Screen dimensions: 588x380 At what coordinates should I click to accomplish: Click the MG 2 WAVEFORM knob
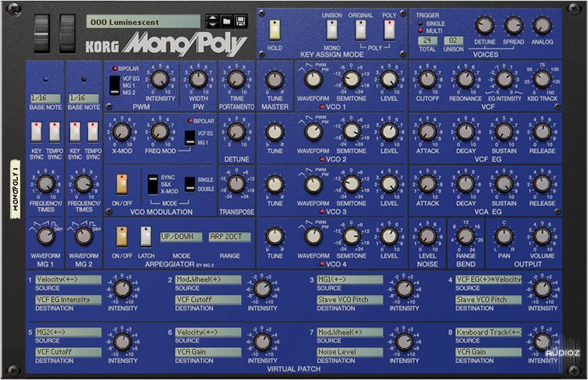pyautogui.click(x=83, y=236)
